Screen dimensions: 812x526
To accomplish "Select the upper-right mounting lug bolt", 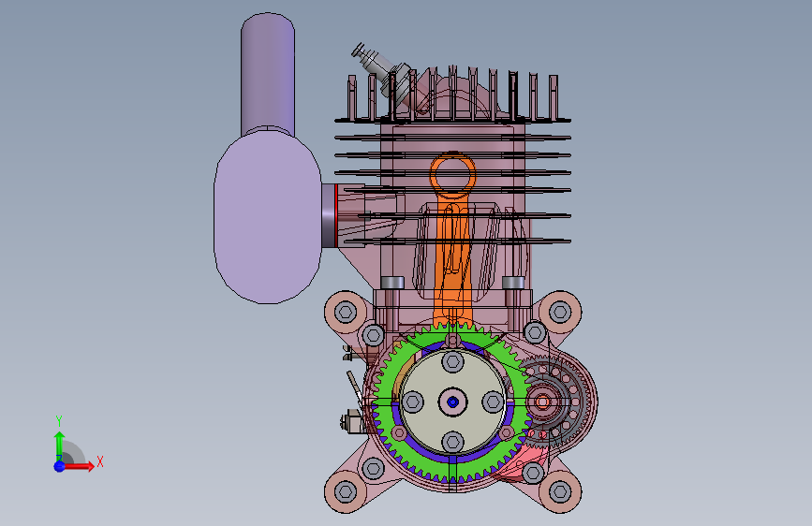I will click(x=560, y=313).
